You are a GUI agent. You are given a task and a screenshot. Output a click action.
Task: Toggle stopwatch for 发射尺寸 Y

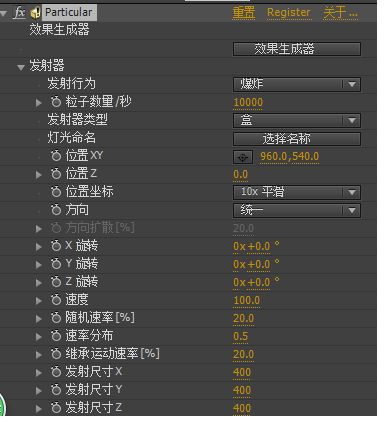(x=56, y=390)
